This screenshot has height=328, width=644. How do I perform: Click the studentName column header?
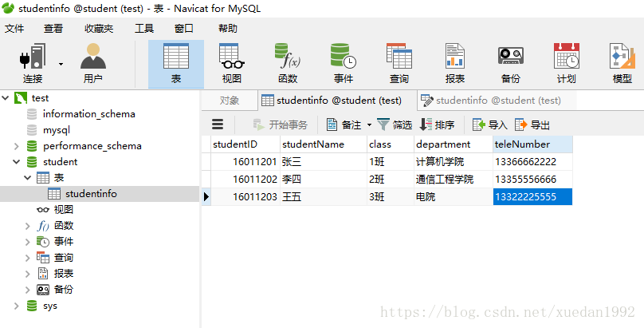(x=324, y=144)
